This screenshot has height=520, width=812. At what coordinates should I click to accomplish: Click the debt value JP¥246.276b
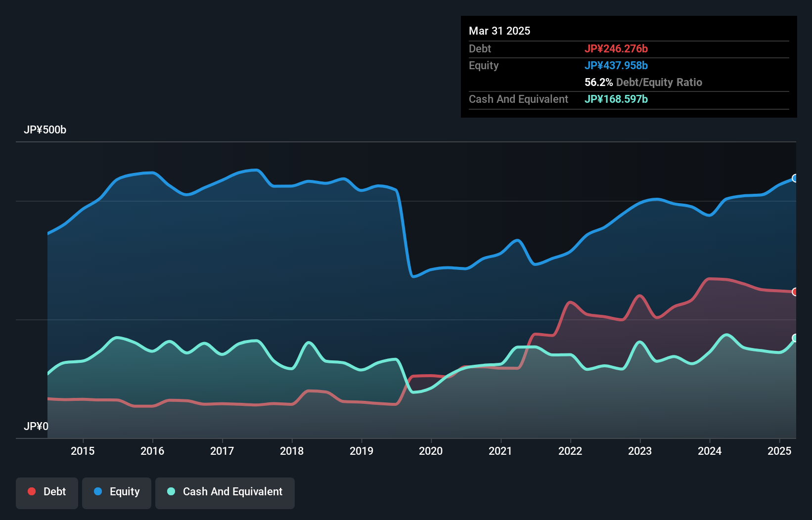tap(616, 48)
